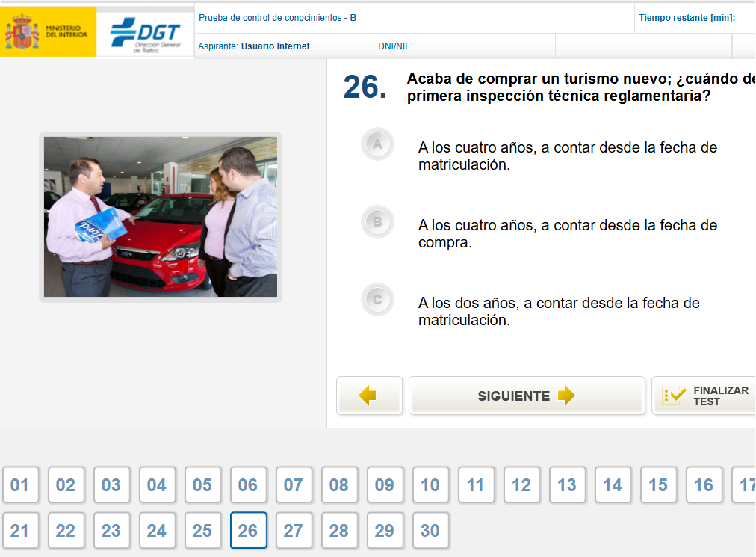Navigate to question 30
Screen dimensions: 756x557
430,531
